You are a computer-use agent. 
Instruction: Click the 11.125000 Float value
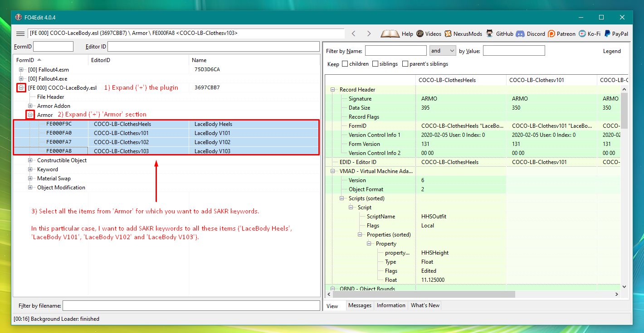click(433, 280)
